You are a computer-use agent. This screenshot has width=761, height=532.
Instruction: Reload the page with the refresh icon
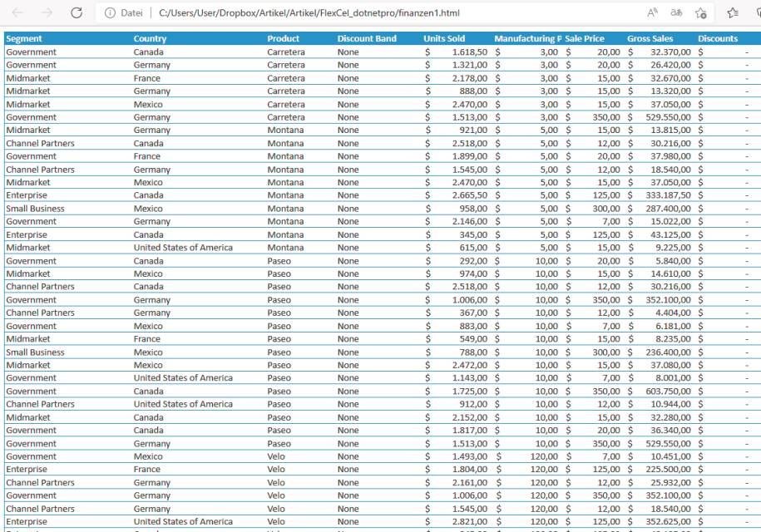click(x=77, y=12)
